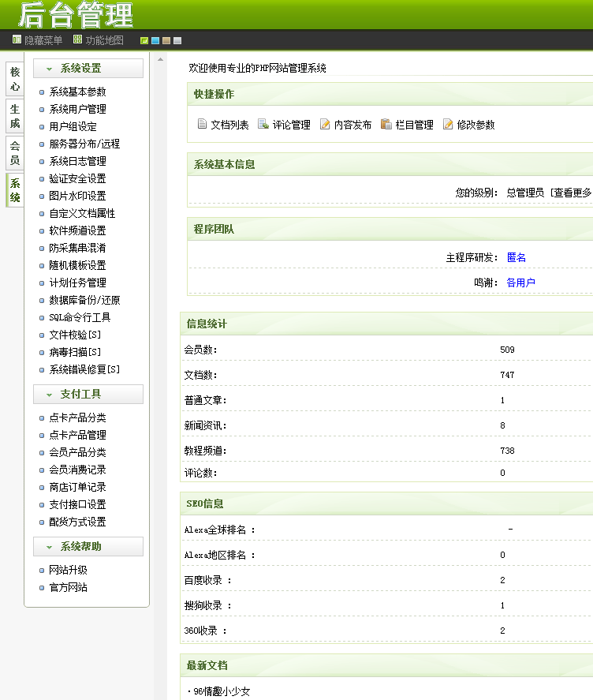Click the 匿名 developer link
Viewport: 593px width, 700px height.
click(x=517, y=257)
